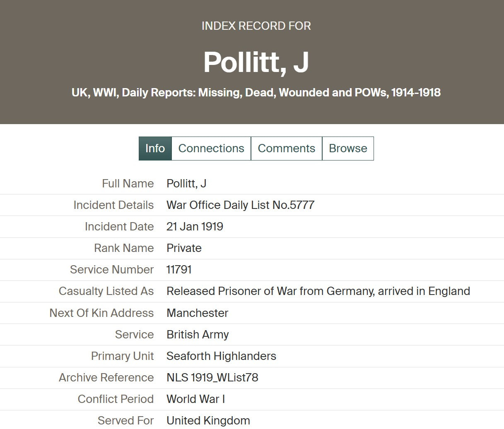Click the 'World War I' conflict period value

click(195, 399)
